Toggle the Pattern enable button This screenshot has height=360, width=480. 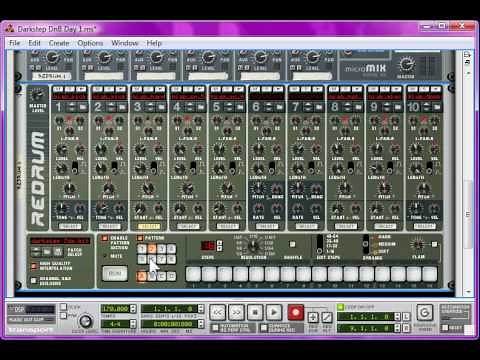click(140, 238)
